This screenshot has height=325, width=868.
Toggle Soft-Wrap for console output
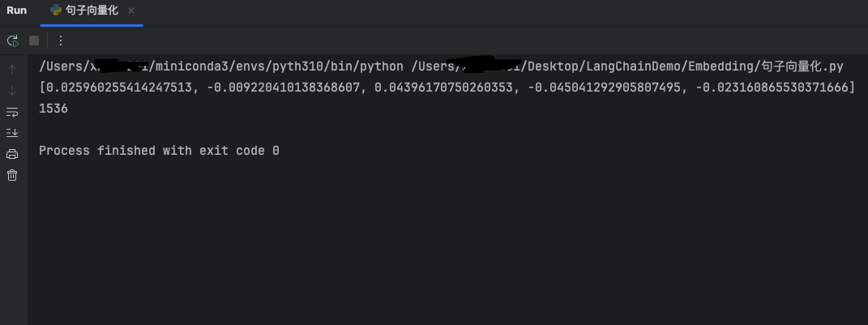(12, 112)
